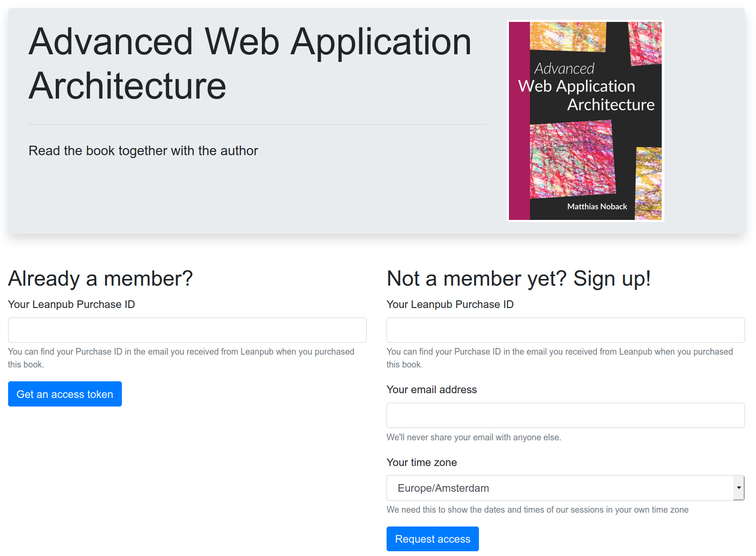Click the Get an access token button

(65, 394)
